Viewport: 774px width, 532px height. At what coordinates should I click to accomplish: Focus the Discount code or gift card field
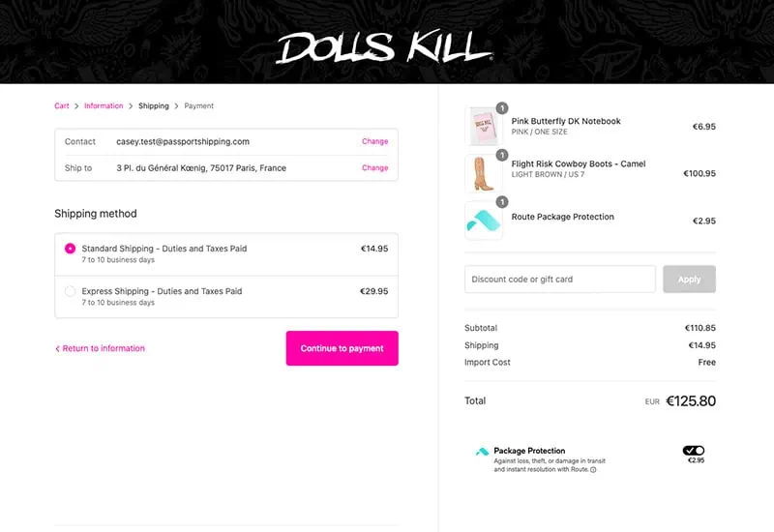click(x=560, y=280)
